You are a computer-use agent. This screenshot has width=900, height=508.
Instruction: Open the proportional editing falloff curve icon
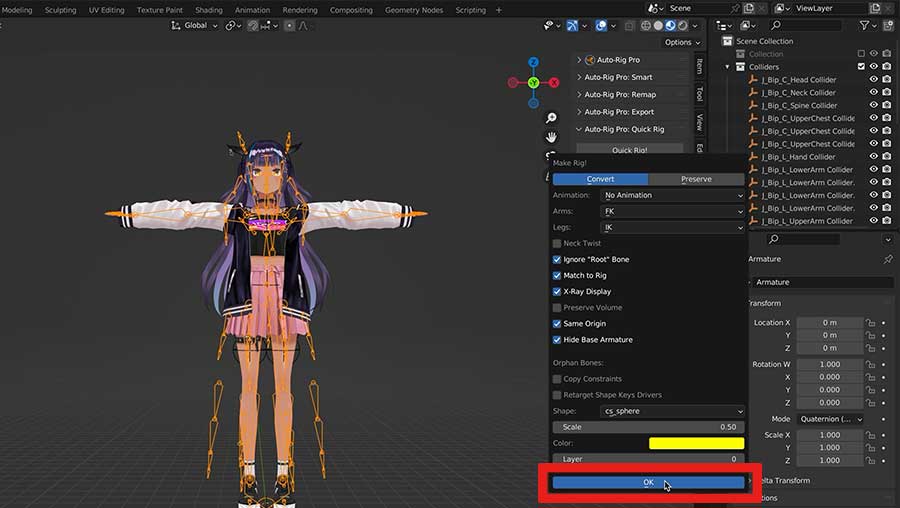[x=303, y=26]
